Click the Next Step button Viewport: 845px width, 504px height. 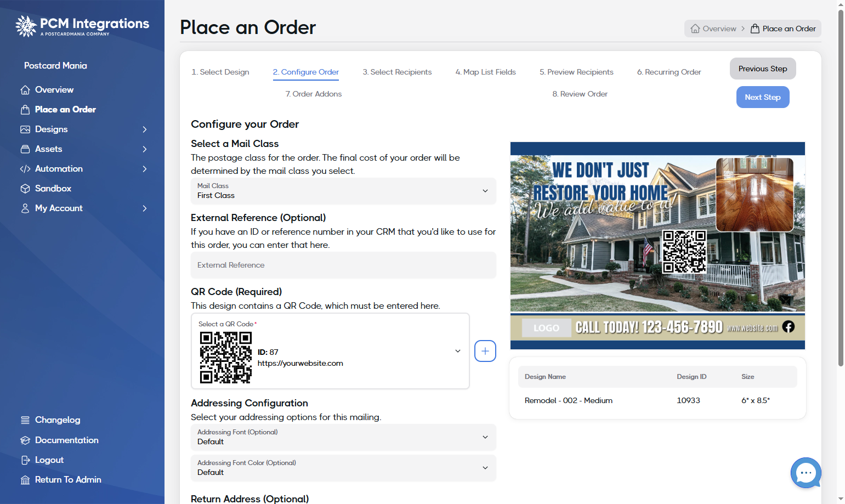pyautogui.click(x=763, y=97)
